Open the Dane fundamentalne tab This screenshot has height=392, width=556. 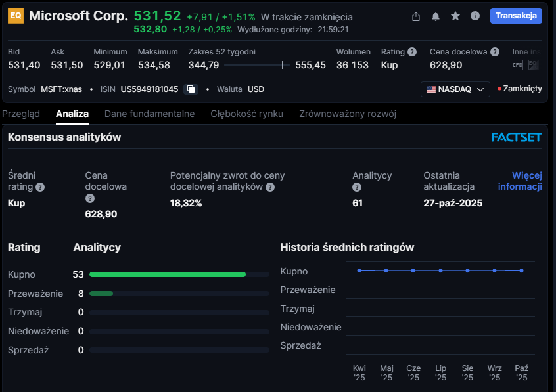149,114
